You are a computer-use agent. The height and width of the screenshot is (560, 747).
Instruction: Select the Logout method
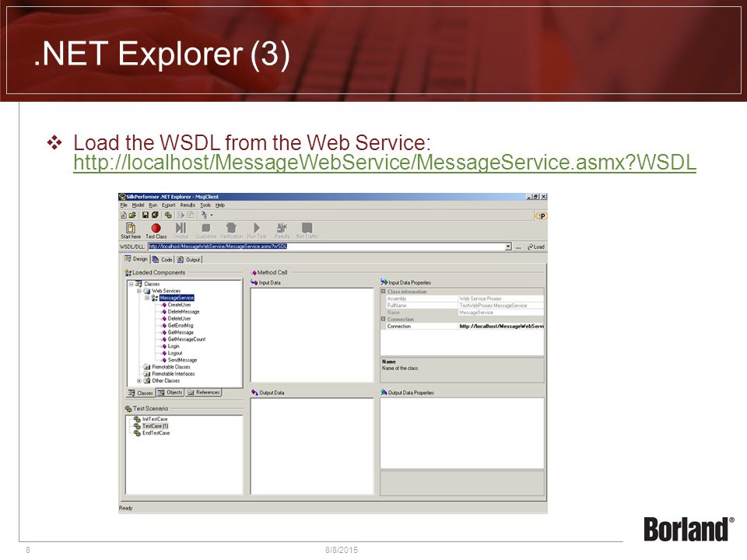(175, 353)
